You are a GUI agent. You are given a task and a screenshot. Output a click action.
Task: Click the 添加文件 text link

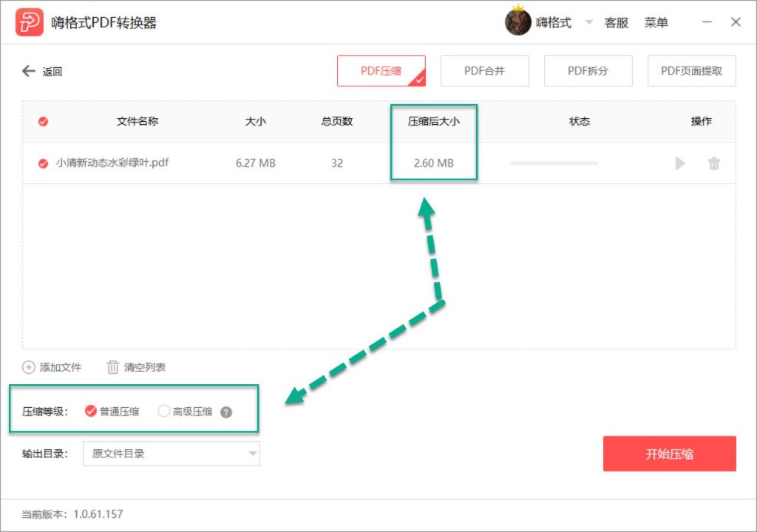tap(61, 367)
